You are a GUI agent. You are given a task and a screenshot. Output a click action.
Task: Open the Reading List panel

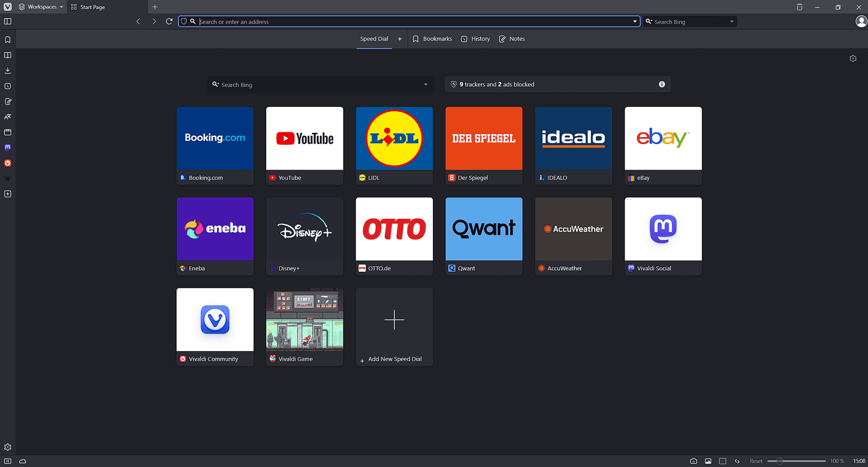point(7,55)
